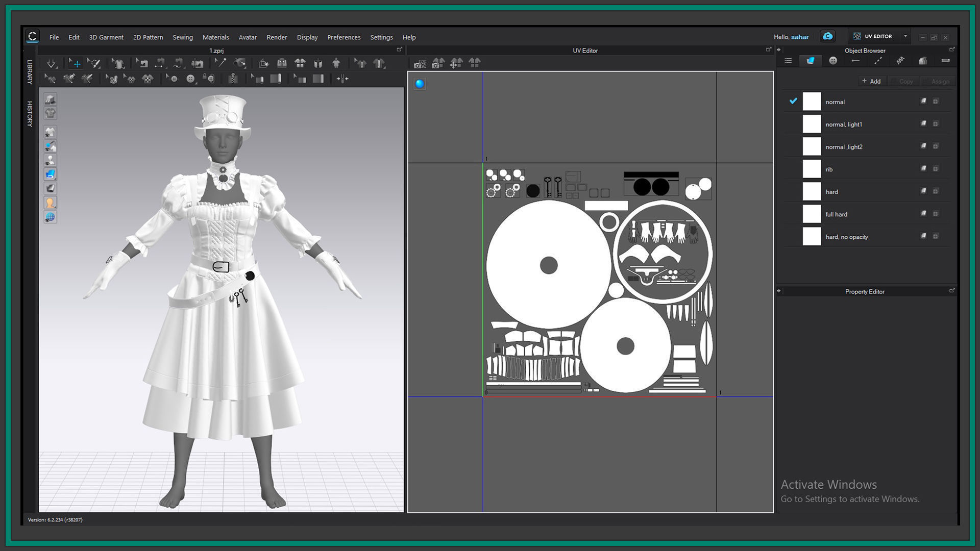Open the Avatar menu
Image resolution: width=980 pixels, height=551 pixels.
click(x=248, y=37)
